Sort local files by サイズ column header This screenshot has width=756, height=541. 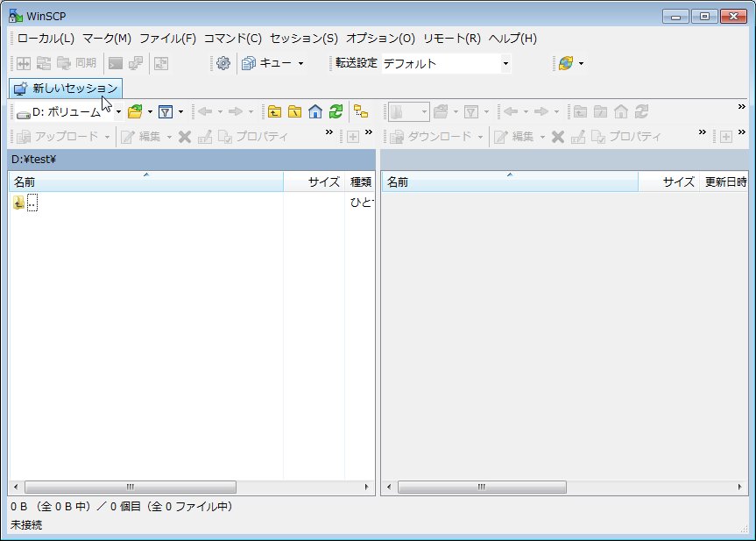point(314,182)
